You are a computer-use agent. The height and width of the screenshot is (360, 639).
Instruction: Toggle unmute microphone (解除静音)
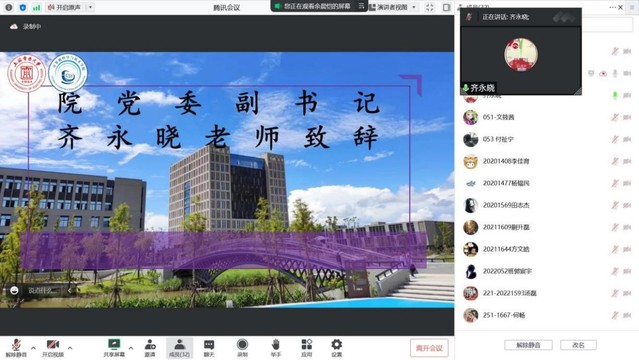(16, 348)
